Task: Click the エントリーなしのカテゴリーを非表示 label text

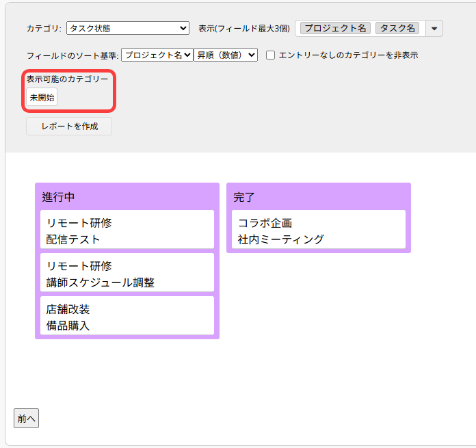Action: pos(349,55)
